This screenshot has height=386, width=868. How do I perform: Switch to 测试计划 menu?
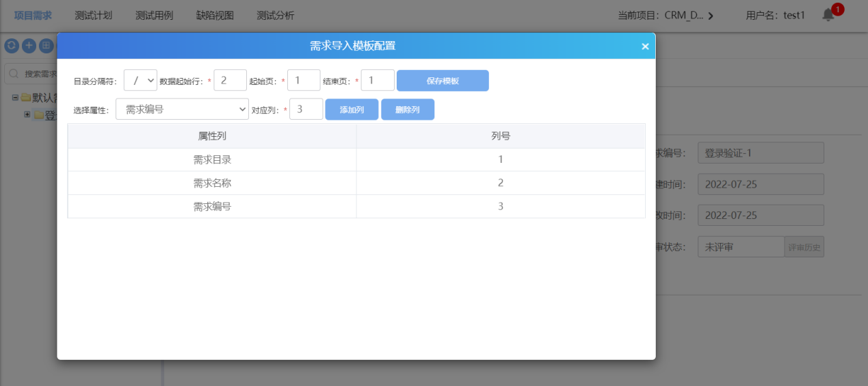[93, 15]
